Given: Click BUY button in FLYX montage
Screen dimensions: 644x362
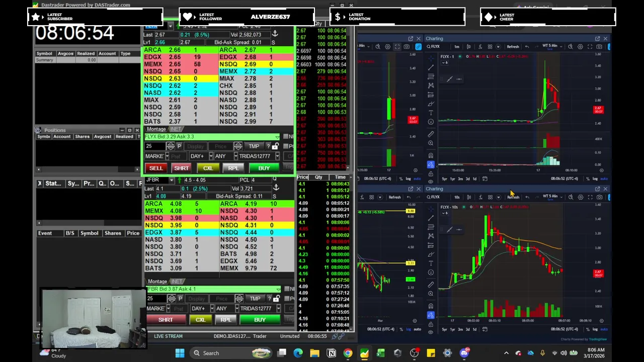Looking at the screenshot, I should click(x=264, y=168).
